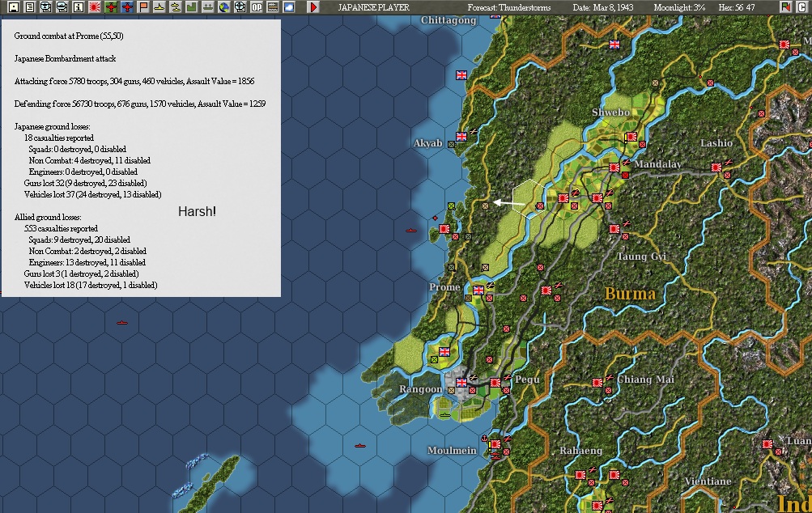Select the Japanese flag unit beside Pegu

pos(495,383)
